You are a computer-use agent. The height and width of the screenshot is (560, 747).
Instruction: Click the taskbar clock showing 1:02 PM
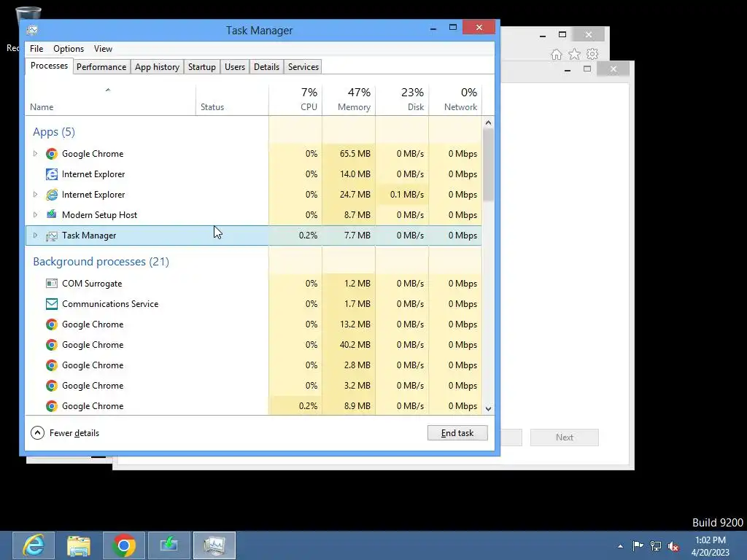pyautogui.click(x=711, y=546)
